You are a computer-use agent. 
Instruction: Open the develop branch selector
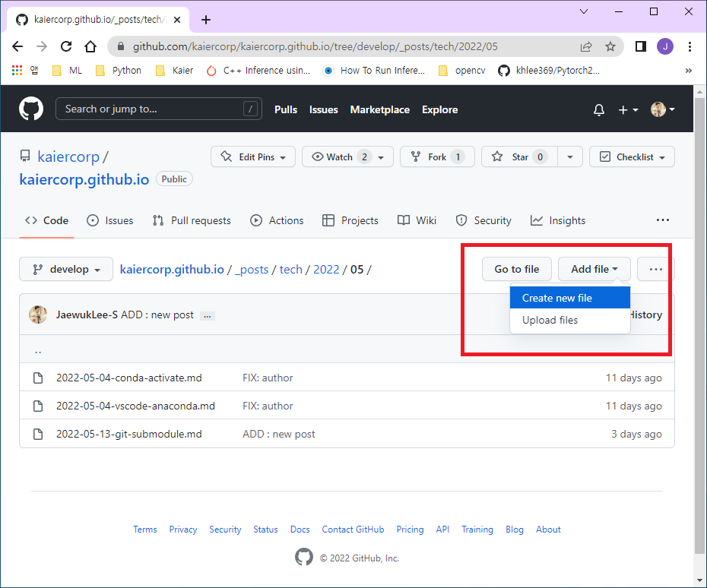(66, 269)
